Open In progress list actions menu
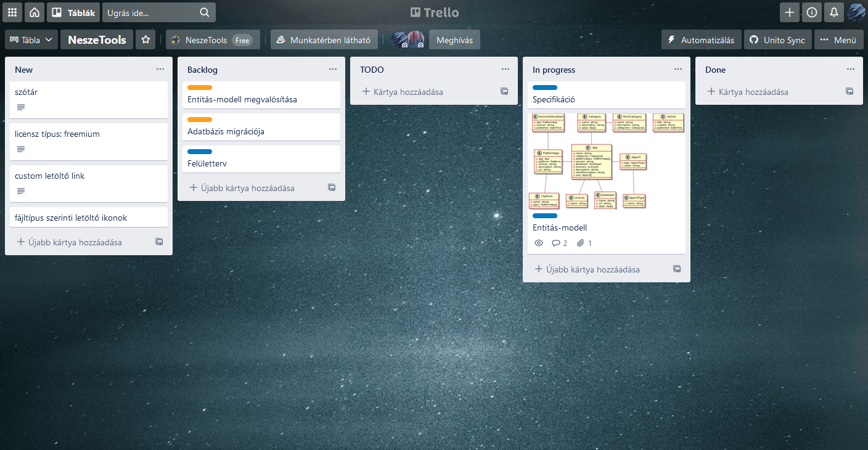This screenshot has height=450, width=868. coord(678,70)
